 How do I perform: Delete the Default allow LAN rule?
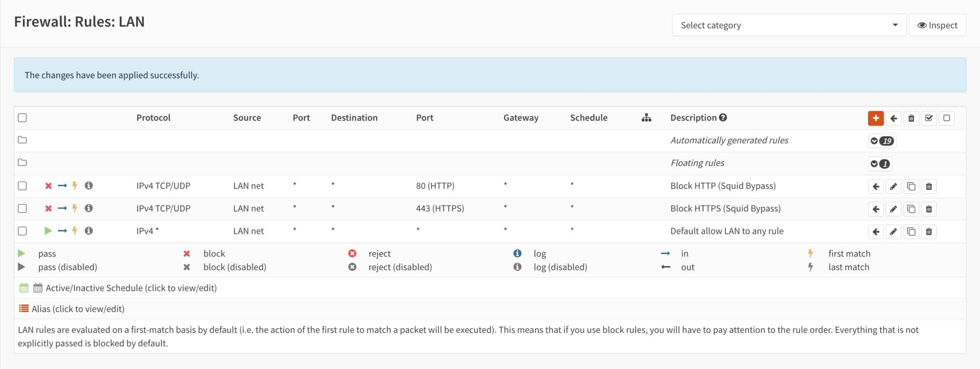click(x=929, y=231)
